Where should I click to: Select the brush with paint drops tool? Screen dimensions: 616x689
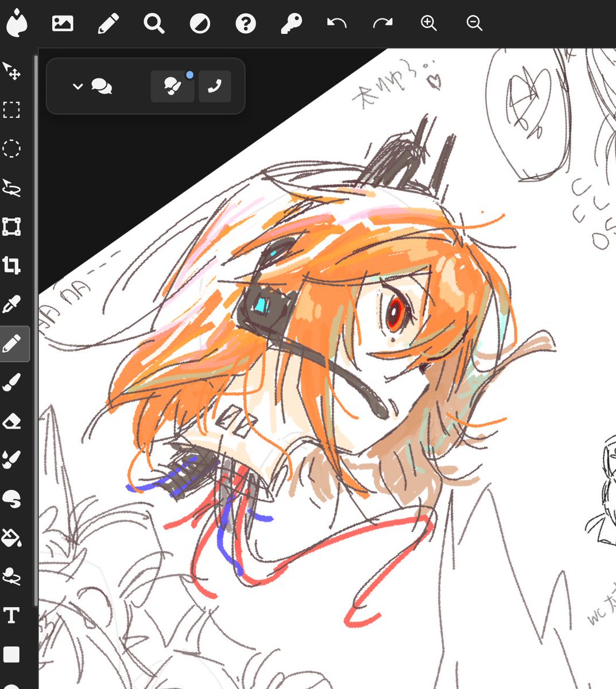[11, 460]
